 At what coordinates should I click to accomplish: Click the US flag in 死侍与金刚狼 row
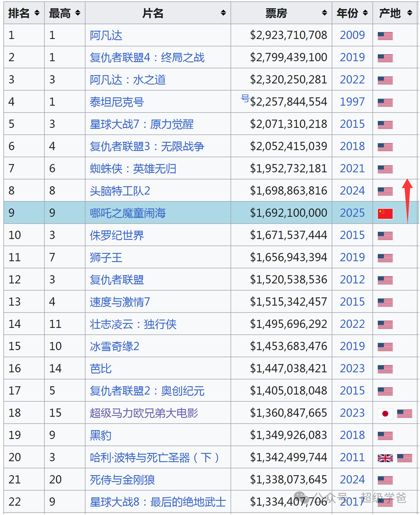pyautogui.click(x=385, y=480)
